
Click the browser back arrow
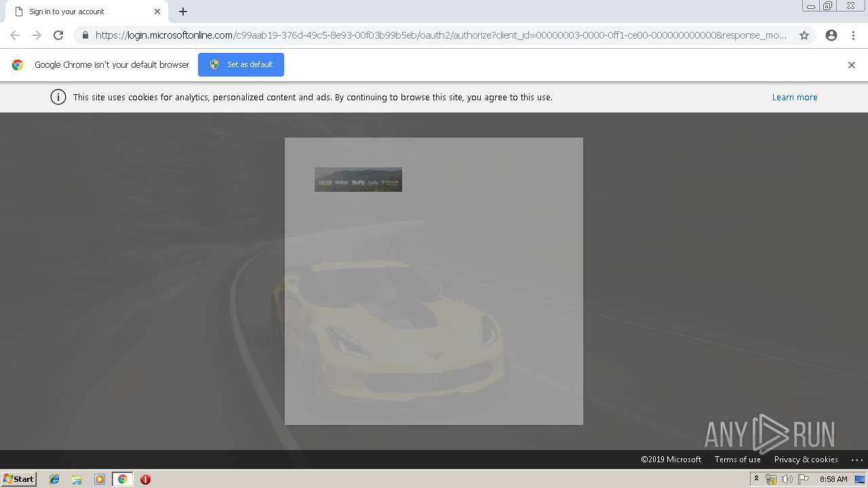[15, 35]
